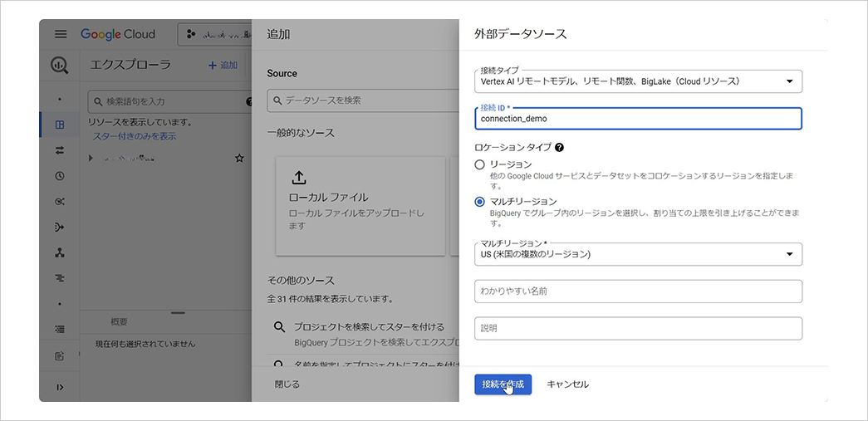Click the 接続を作成 button

[x=503, y=384]
